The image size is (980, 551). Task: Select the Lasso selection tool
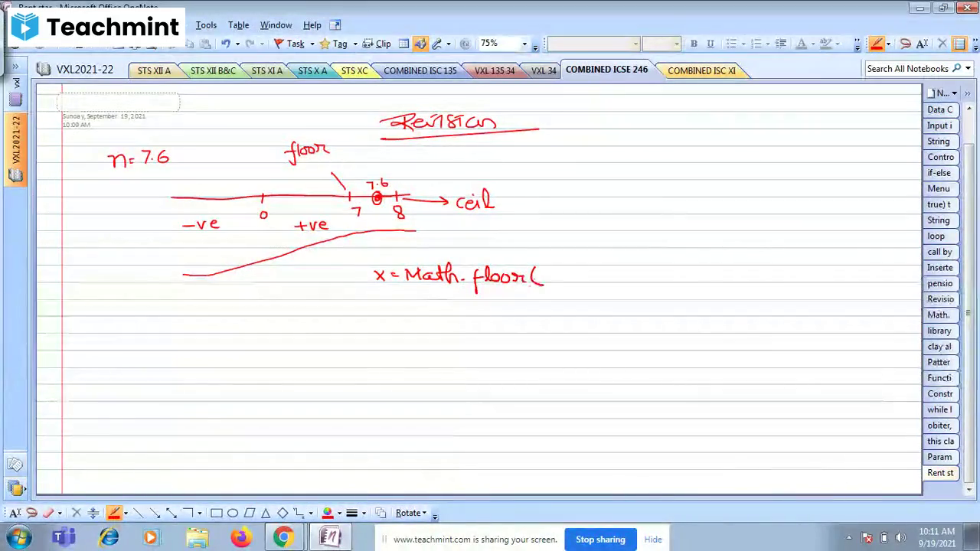click(32, 512)
